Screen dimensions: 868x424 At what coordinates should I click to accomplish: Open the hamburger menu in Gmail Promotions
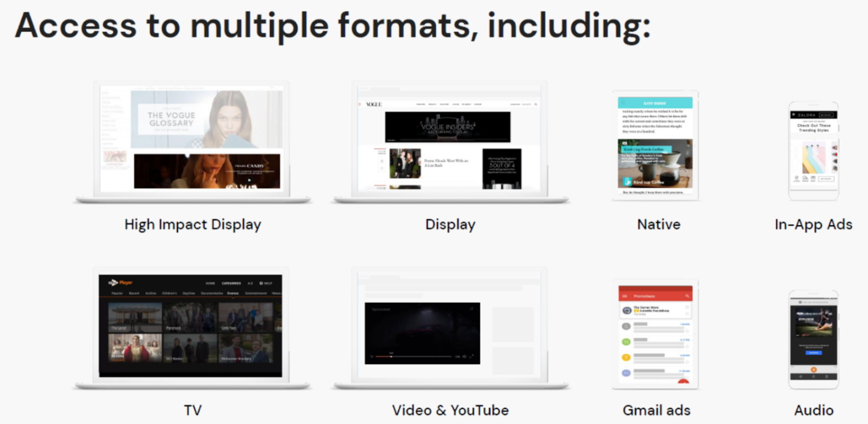point(624,296)
